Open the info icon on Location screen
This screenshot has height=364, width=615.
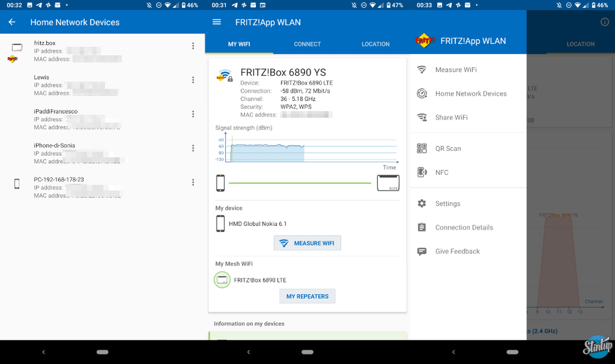[605, 22]
